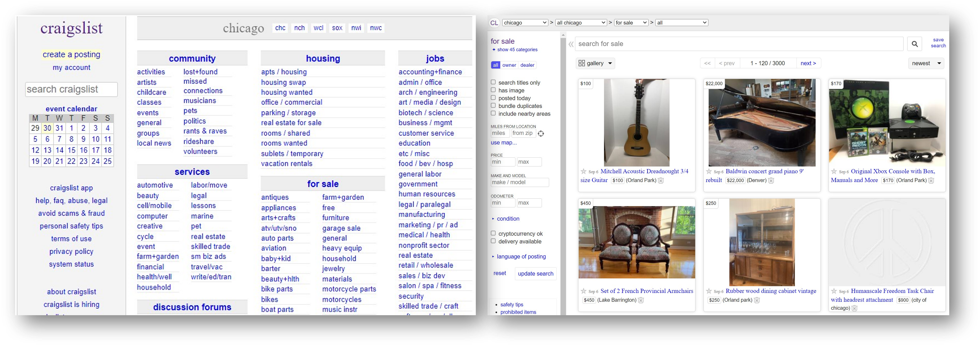
Task: Collapse sidebar with double chevron icon
Action: pos(571,44)
